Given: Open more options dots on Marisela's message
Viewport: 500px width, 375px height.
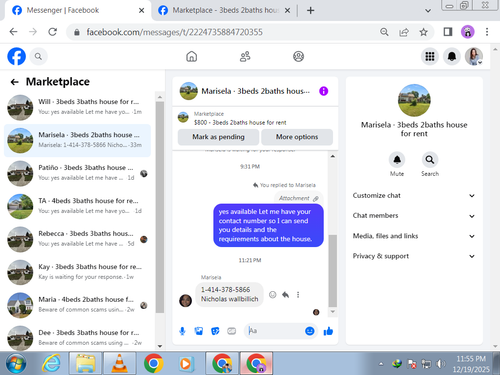Looking at the screenshot, I should (x=298, y=295).
